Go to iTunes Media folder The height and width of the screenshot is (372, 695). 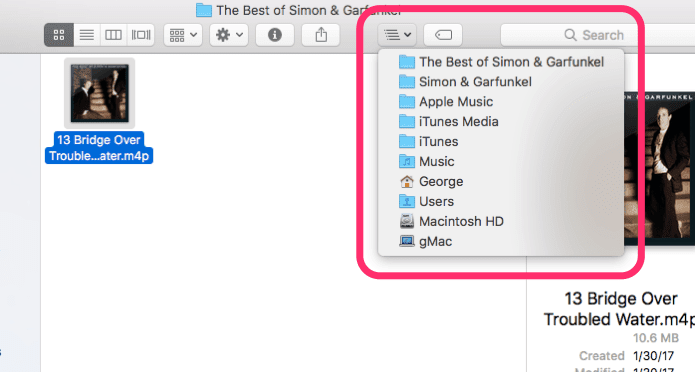coord(501,121)
